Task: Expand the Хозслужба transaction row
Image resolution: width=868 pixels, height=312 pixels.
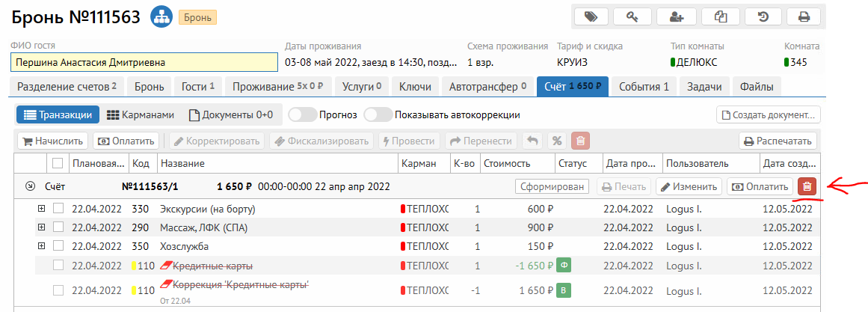Action: (41, 245)
